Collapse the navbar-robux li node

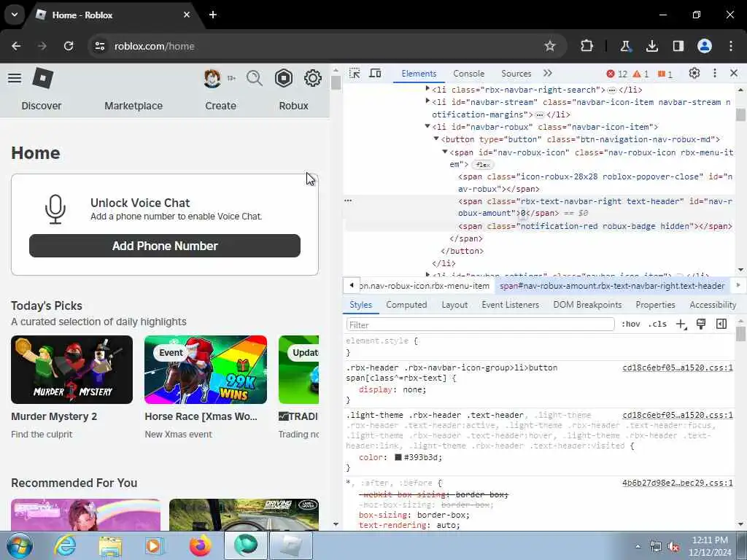pos(427,127)
